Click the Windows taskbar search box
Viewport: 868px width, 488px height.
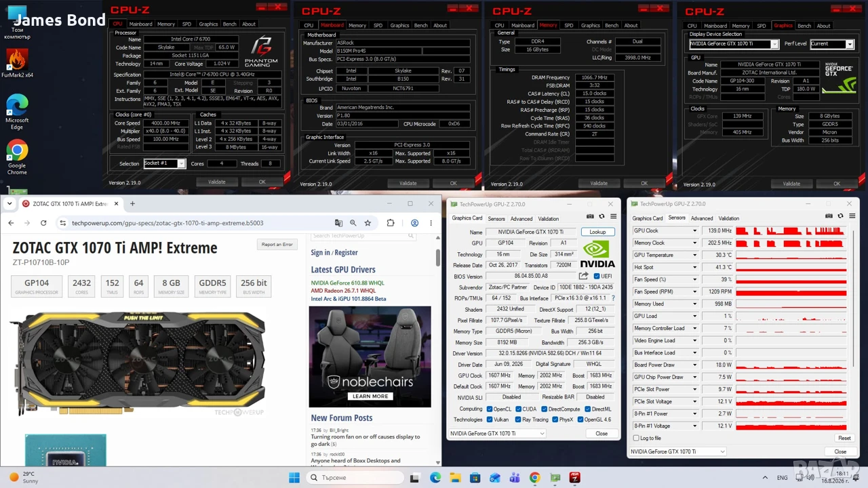click(355, 478)
